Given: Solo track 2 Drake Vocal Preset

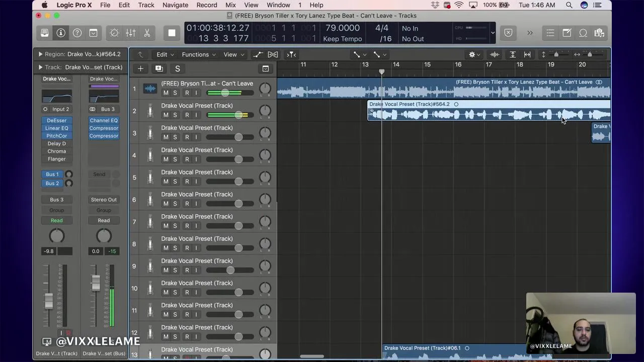Looking at the screenshot, I should [175, 115].
